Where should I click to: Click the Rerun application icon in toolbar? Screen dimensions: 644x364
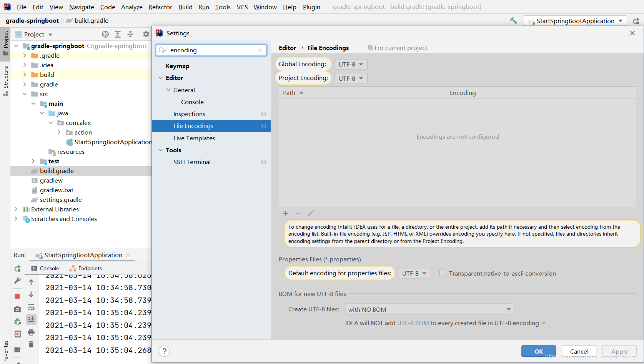pyautogui.click(x=636, y=21)
